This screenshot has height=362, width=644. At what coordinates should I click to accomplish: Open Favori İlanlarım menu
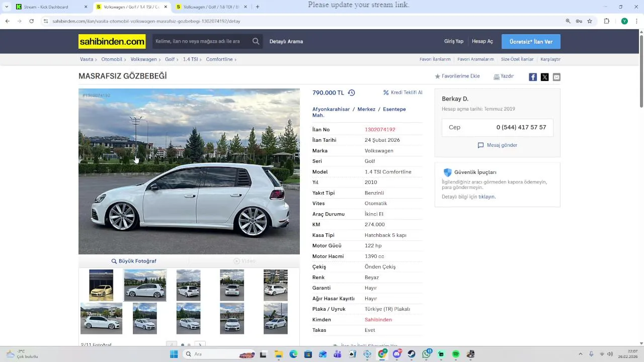point(435,59)
